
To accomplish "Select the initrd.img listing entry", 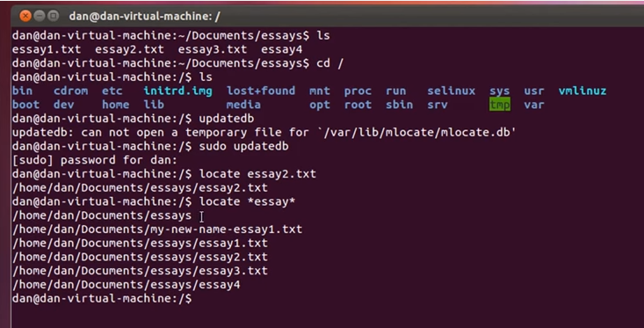I will pyautogui.click(x=177, y=91).
